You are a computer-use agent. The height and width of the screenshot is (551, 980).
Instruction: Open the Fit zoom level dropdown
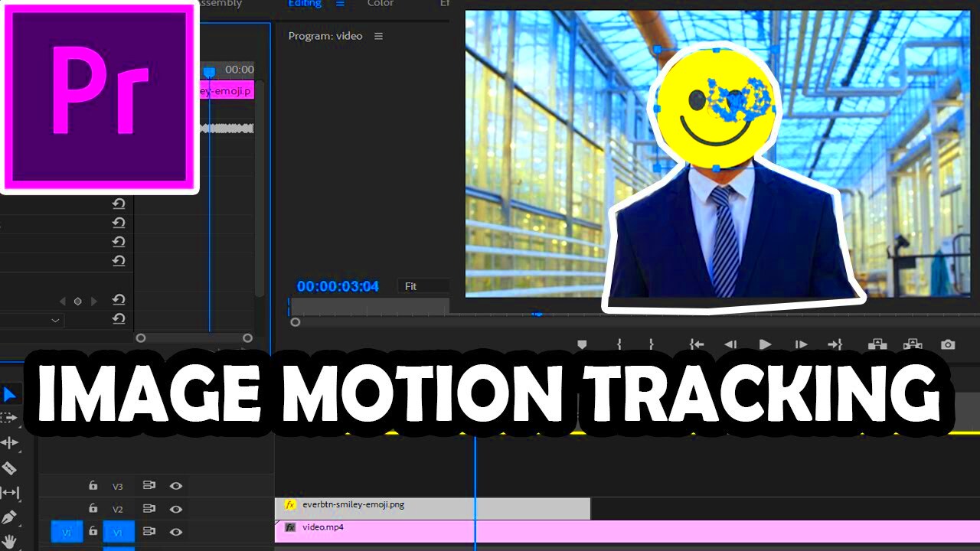pyautogui.click(x=423, y=286)
